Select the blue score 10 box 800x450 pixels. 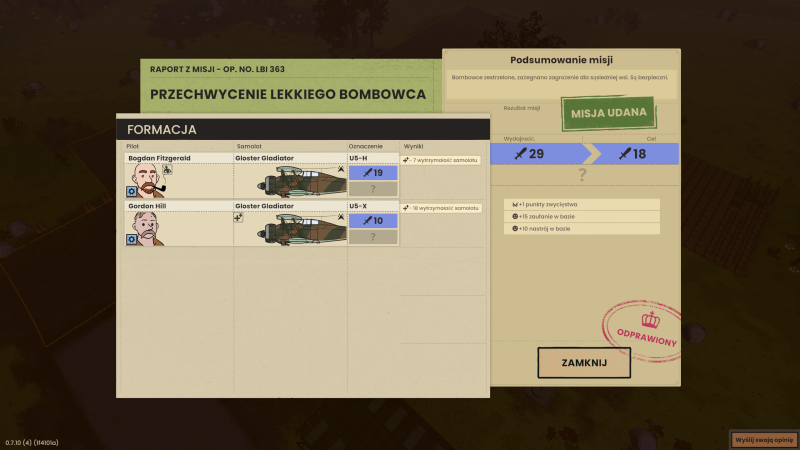372,221
